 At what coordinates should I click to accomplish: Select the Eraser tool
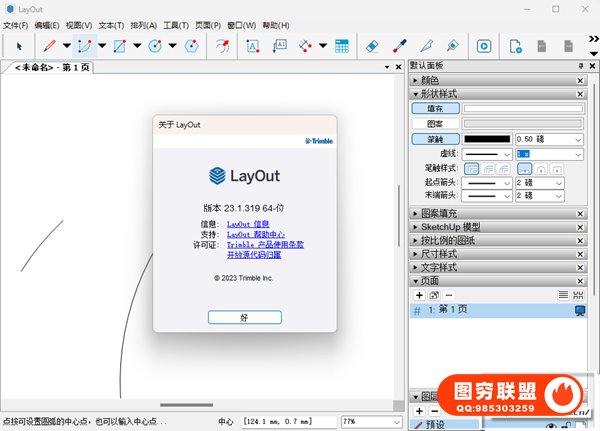[371, 45]
